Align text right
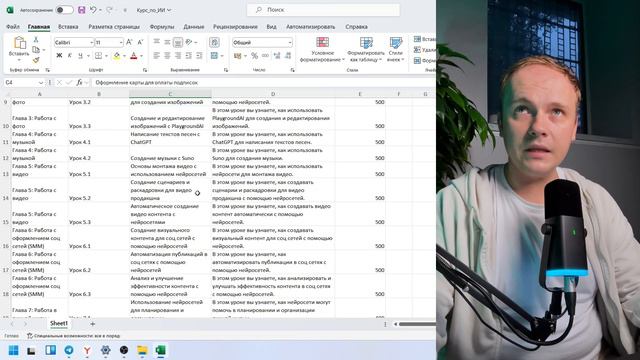The height and width of the screenshot is (360, 640). (178, 56)
